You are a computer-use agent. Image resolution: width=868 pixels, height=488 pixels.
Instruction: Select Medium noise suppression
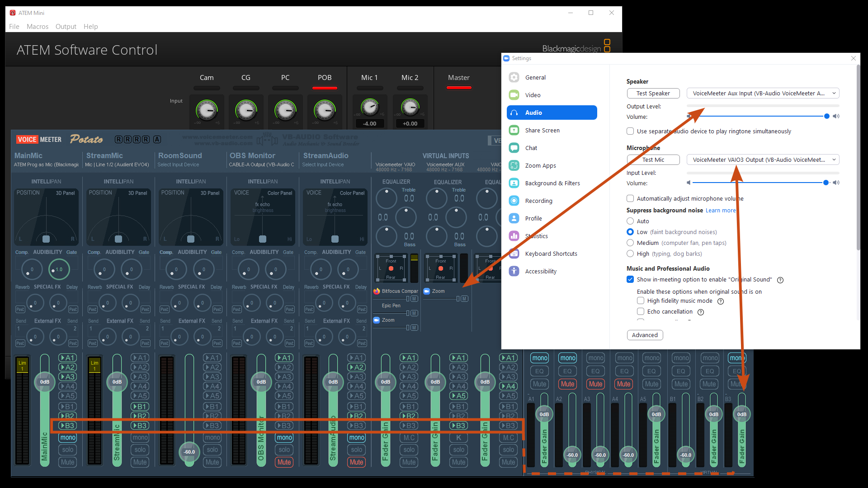pyautogui.click(x=630, y=243)
